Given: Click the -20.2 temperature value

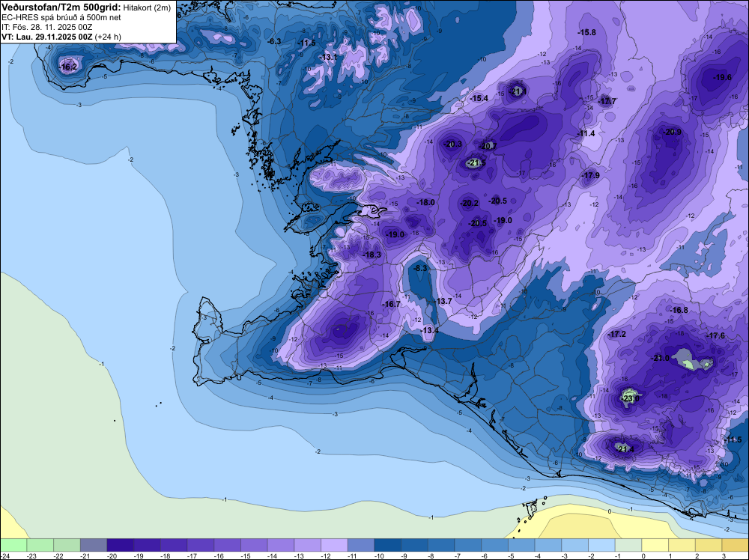Looking at the screenshot, I should point(469,204).
